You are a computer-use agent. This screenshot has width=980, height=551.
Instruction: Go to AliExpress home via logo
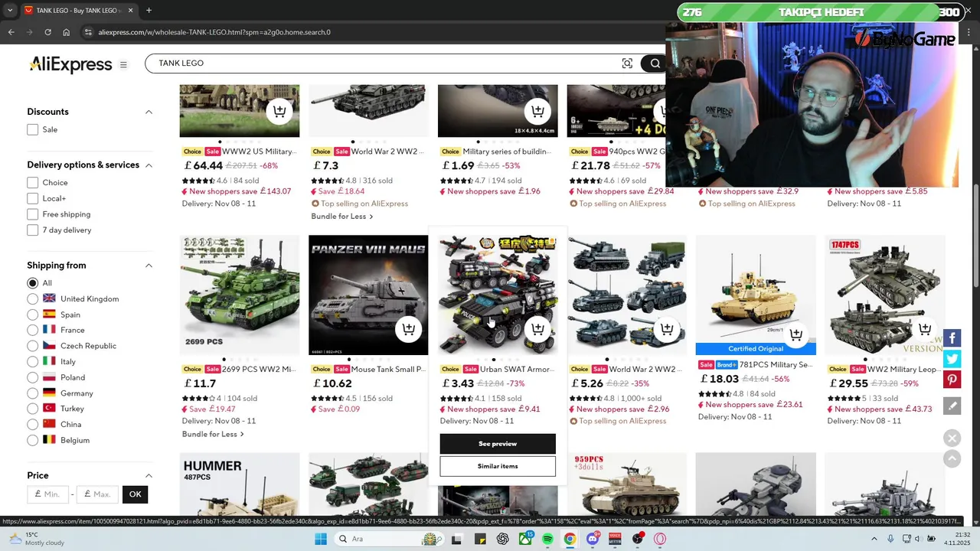pos(70,64)
